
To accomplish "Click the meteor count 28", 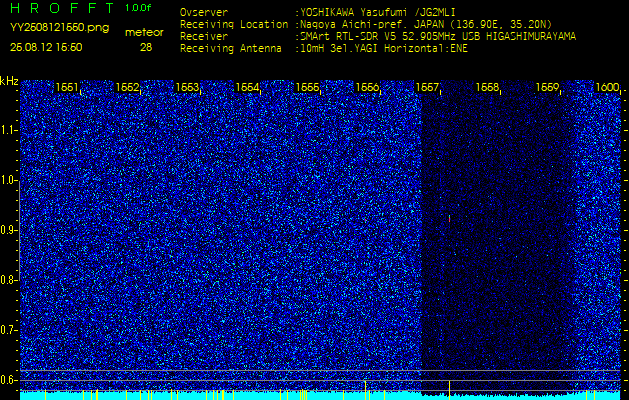I will (x=146, y=47).
